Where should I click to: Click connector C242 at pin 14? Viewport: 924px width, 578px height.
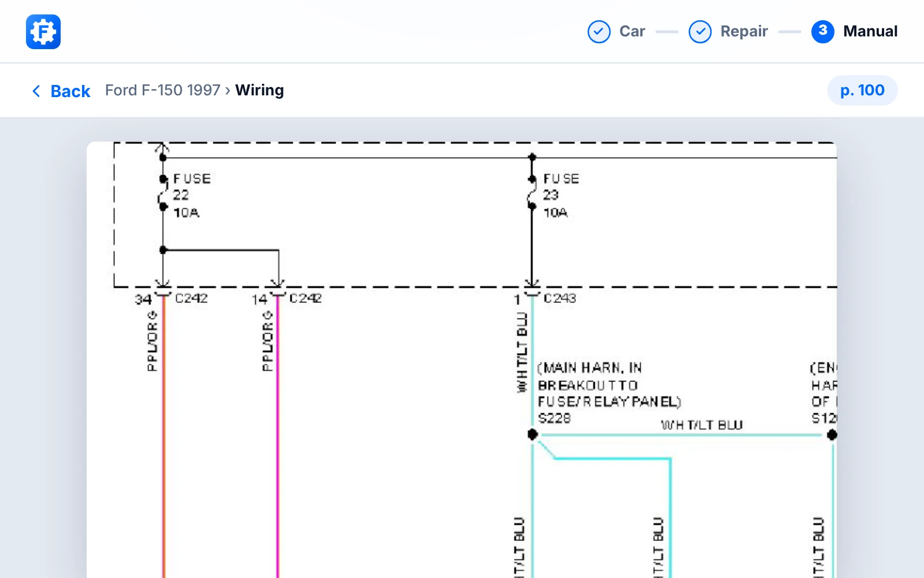click(305, 298)
